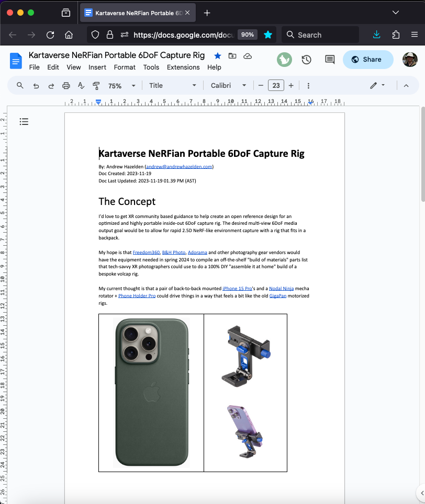
Task: Open the 75% zoom dropdown
Action: click(121, 86)
